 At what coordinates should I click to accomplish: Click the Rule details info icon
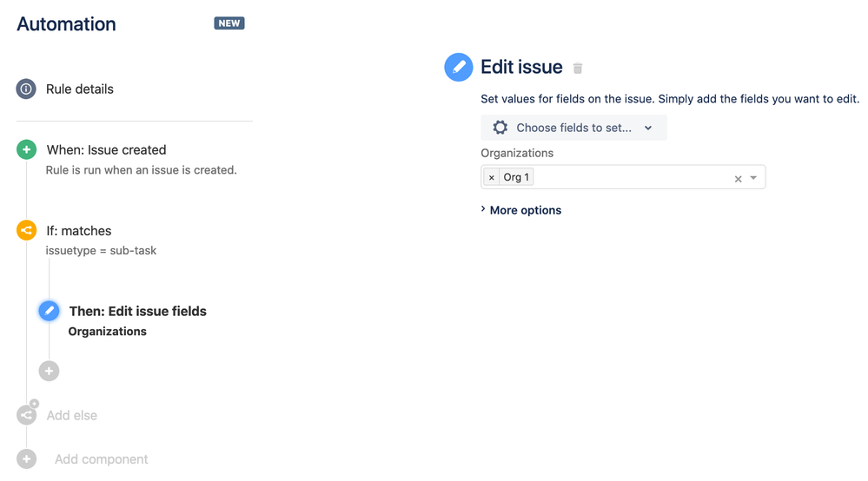[26, 89]
